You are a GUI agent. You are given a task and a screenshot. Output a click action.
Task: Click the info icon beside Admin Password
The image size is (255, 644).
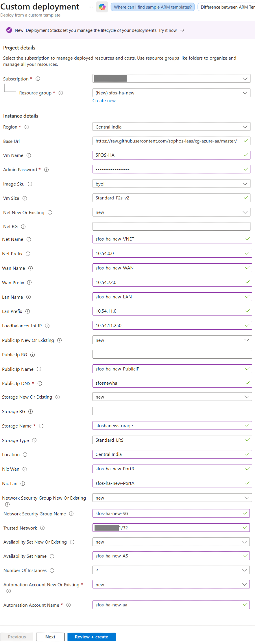pyautogui.click(x=46, y=170)
